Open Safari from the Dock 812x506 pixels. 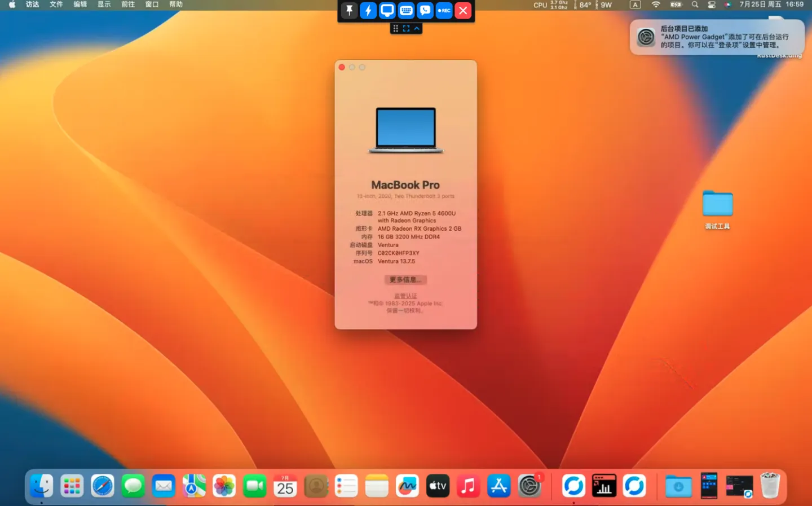coord(102,485)
